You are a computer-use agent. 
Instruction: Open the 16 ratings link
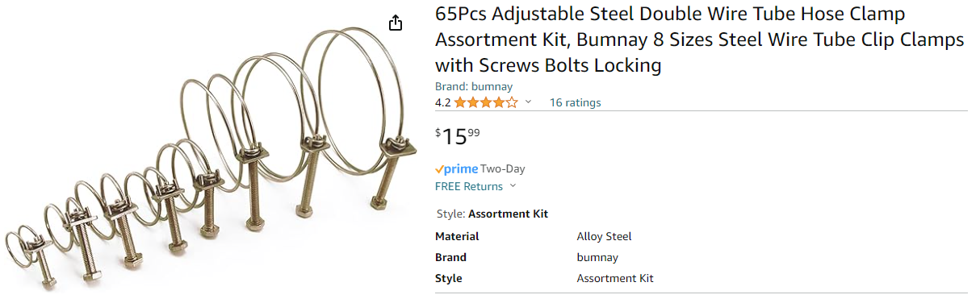pyautogui.click(x=575, y=102)
